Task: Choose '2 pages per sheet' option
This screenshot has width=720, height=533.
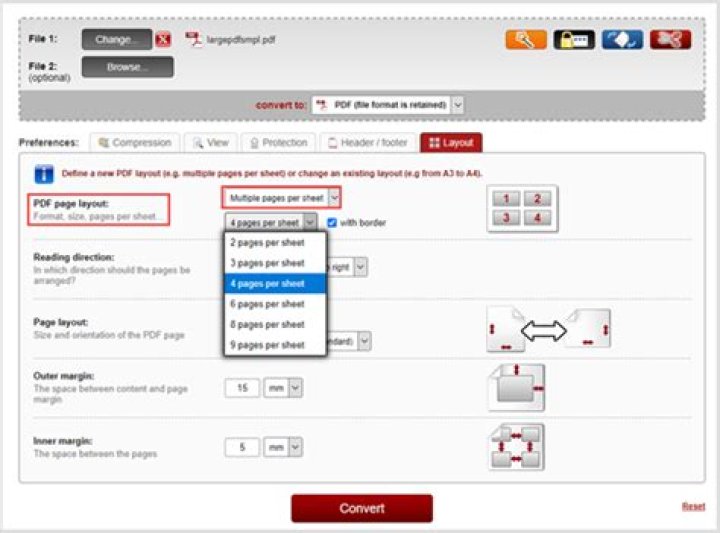Action: [x=276, y=242]
